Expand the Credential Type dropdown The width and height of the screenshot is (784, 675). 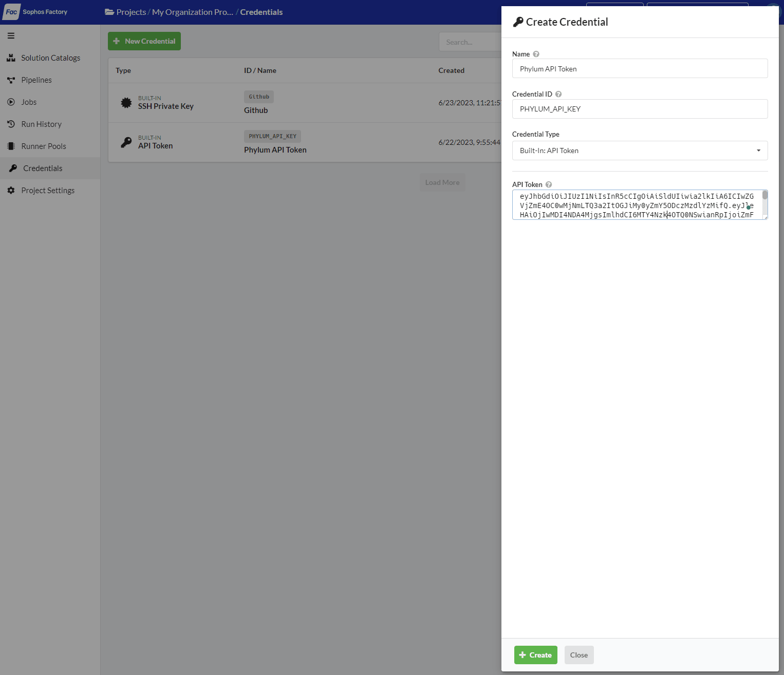(x=640, y=151)
